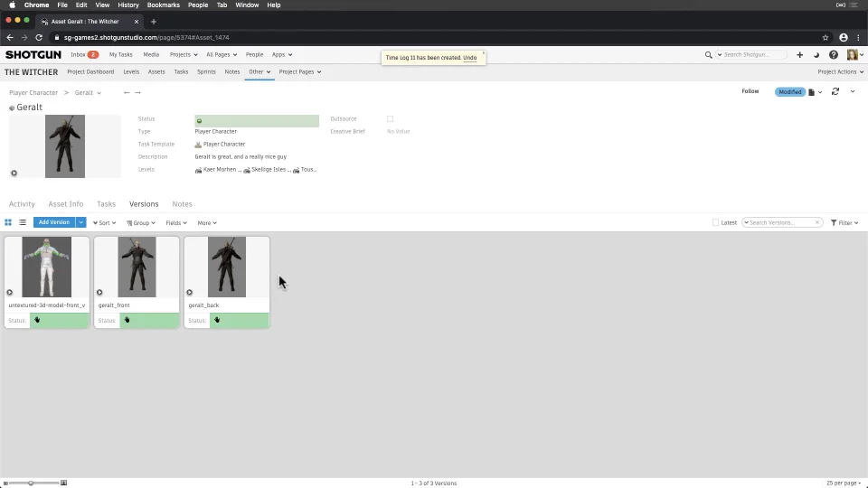Click the Follow button
The height and width of the screenshot is (488, 868).
tap(750, 91)
